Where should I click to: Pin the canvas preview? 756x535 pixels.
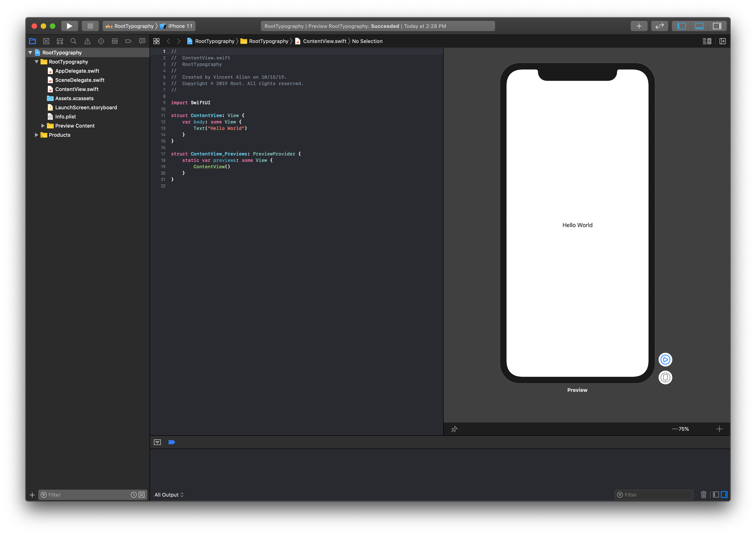point(454,429)
